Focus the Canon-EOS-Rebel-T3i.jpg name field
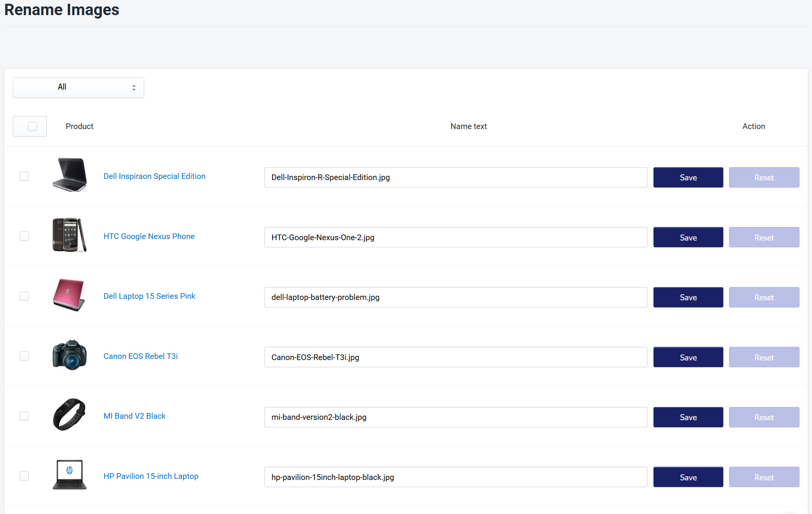 456,357
